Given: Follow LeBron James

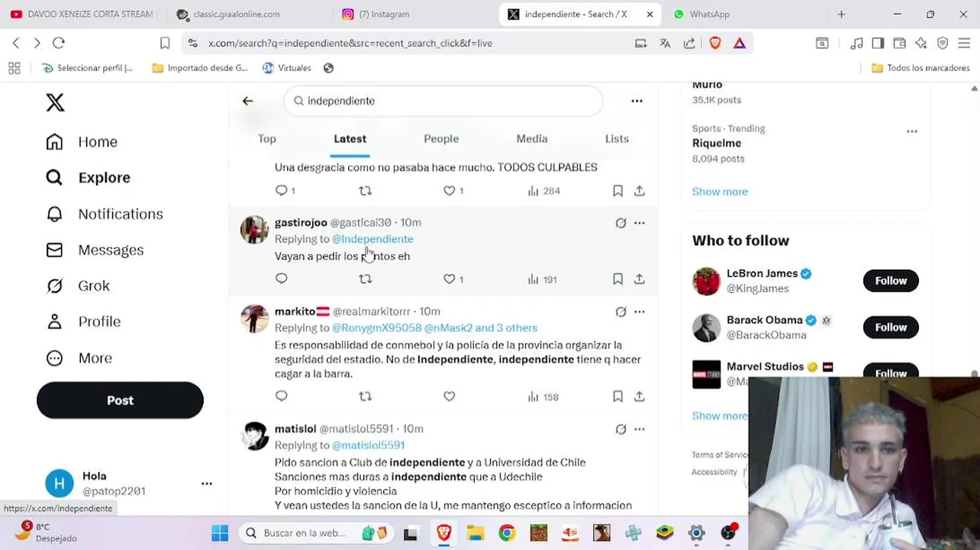Looking at the screenshot, I should tap(891, 281).
